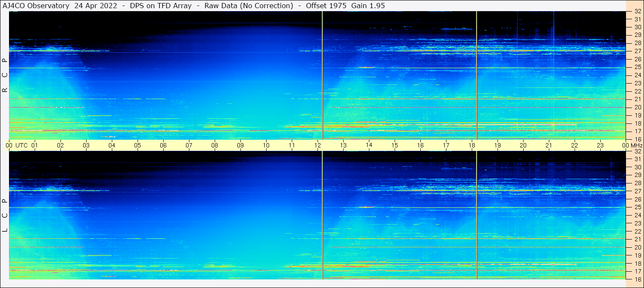Viewport: 644px width, 288px height.
Task: Click hour label '20' on time axis
Action: [523, 145]
